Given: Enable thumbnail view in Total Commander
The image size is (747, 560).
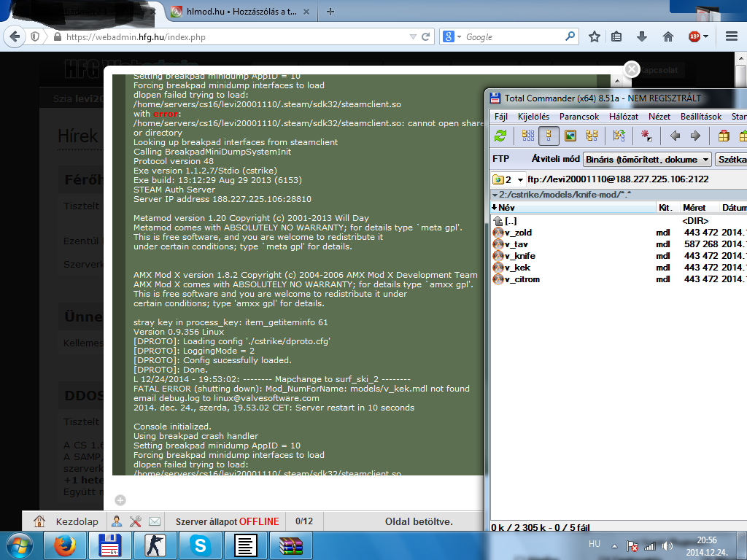Looking at the screenshot, I should (570, 136).
